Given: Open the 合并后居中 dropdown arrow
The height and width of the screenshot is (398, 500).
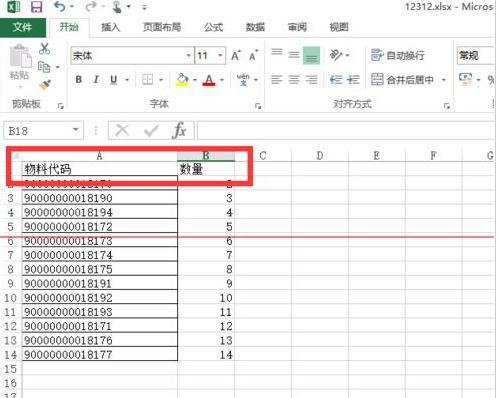Looking at the screenshot, I should coord(444,80).
